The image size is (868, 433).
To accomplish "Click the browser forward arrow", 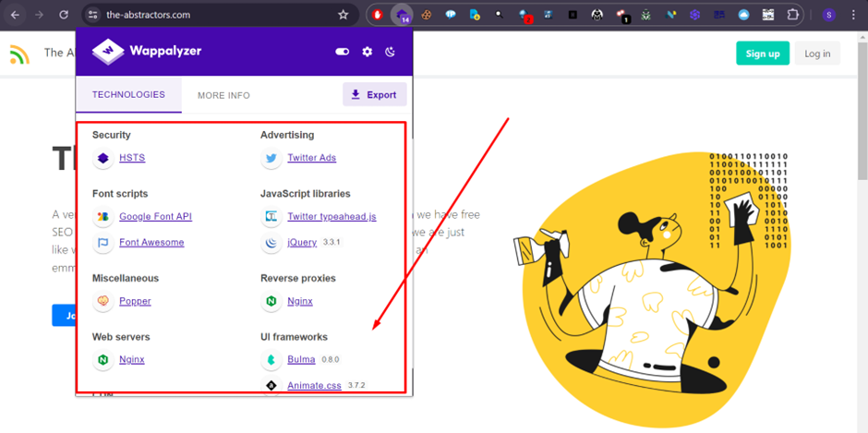I will coord(40,15).
